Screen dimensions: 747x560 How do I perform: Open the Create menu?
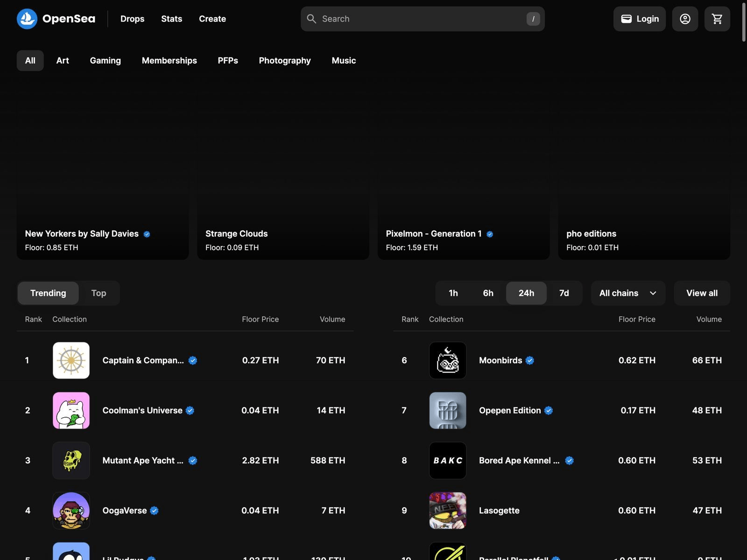(x=212, y=19)
